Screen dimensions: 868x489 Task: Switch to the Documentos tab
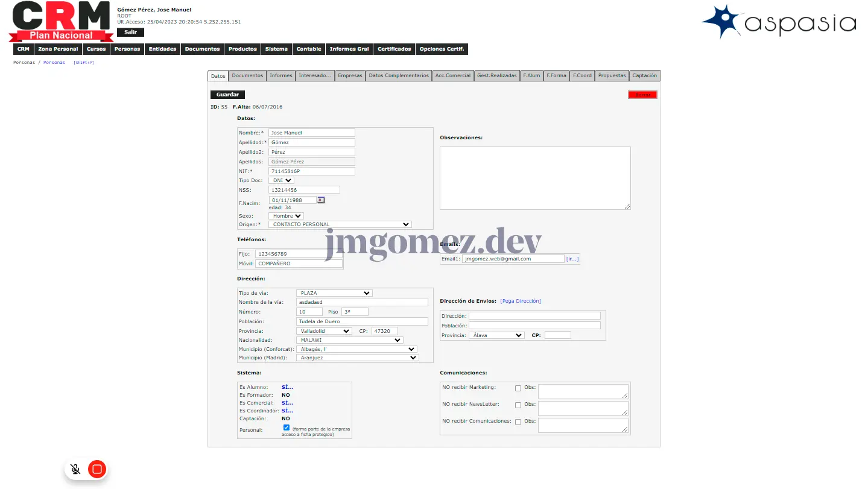247,76
